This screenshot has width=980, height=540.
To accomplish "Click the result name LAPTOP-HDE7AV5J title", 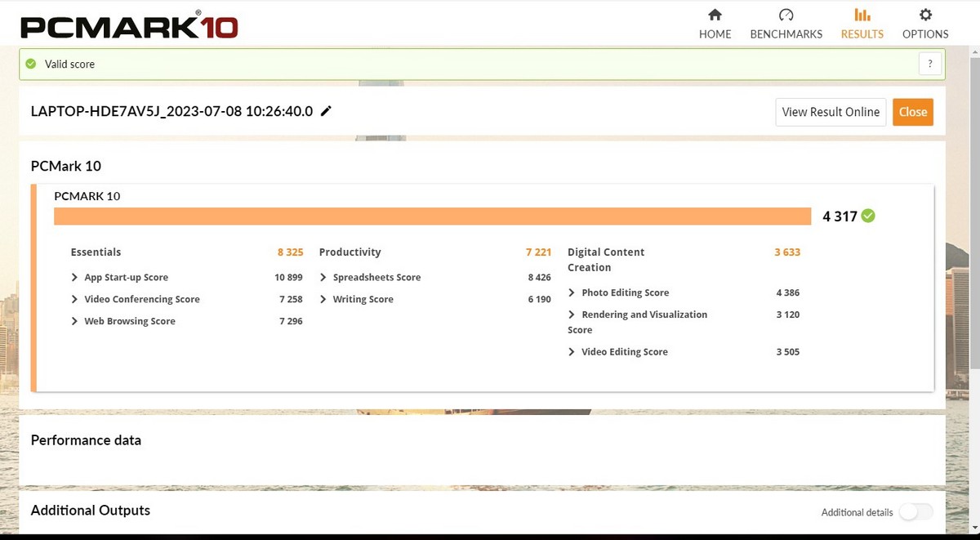I will [x=171, y=112].
